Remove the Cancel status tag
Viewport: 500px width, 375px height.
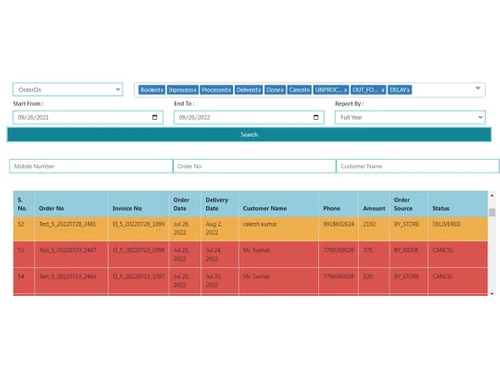pos(308,90)
